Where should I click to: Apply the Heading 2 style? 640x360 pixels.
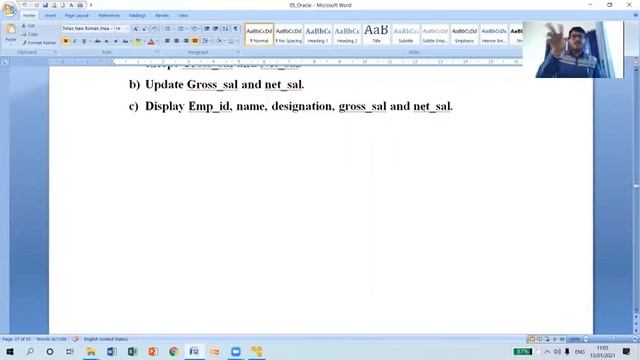(x=347, y=34)
